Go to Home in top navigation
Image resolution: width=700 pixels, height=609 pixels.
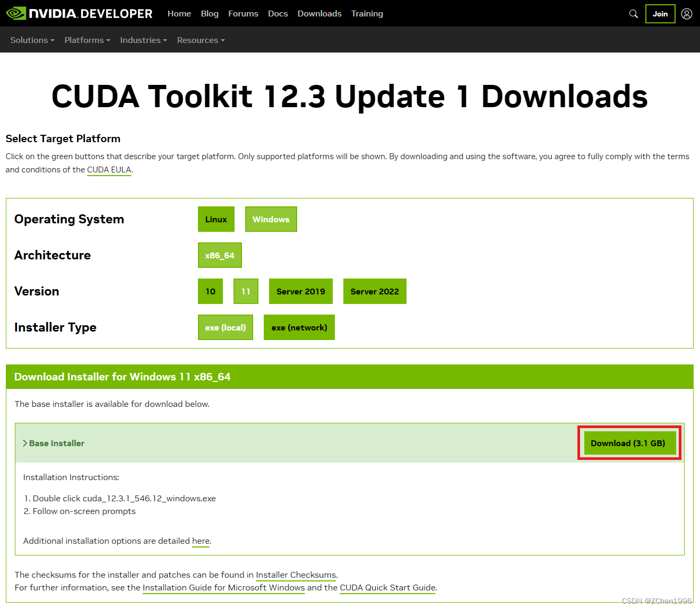(179, 14)
